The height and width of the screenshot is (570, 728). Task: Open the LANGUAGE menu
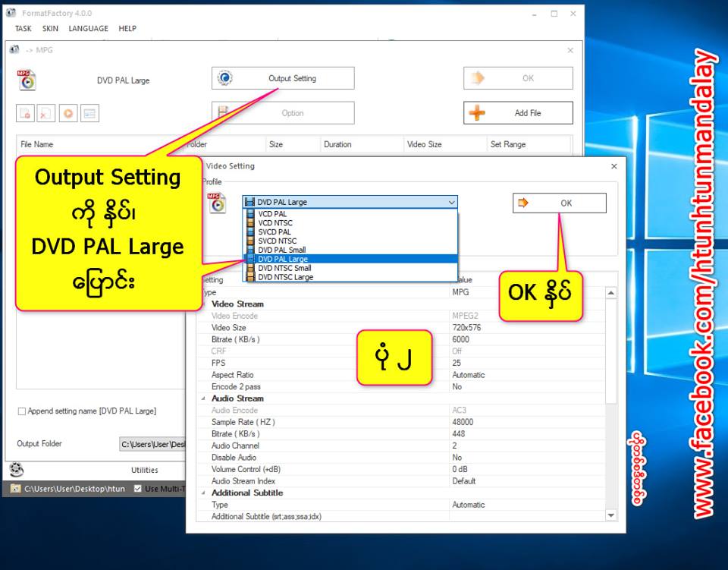[88, 29]
